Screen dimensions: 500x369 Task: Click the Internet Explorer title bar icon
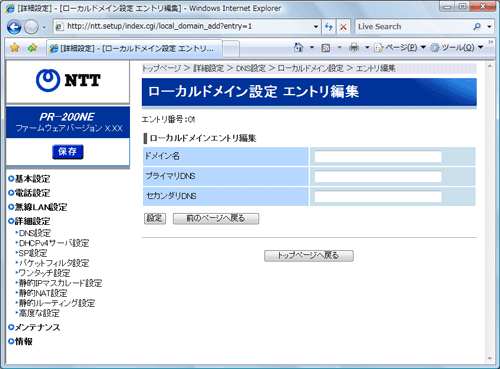(x=10, y=8)
